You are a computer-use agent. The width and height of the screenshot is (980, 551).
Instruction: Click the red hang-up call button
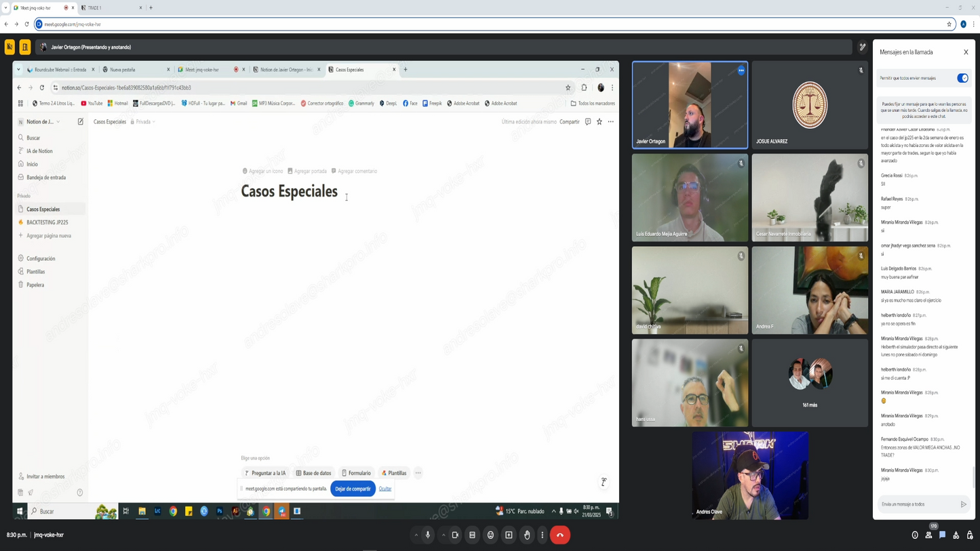tap(560, 535)
